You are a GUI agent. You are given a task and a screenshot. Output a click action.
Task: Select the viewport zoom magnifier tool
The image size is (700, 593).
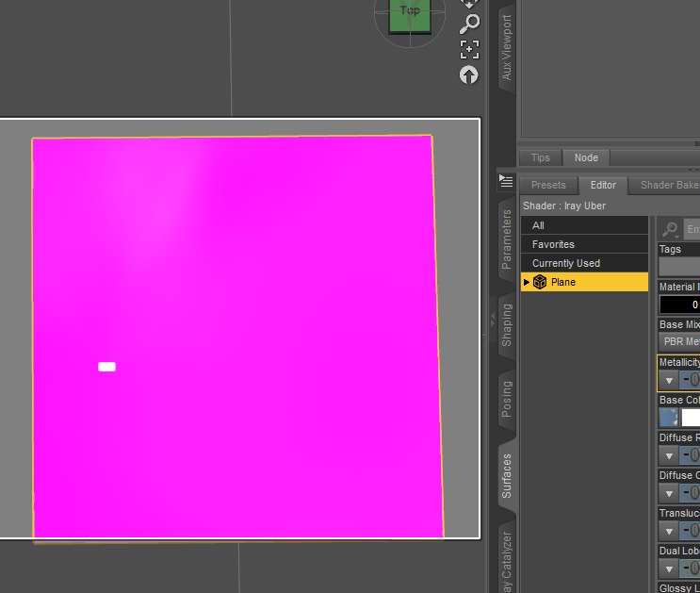(x=469, y=24)
